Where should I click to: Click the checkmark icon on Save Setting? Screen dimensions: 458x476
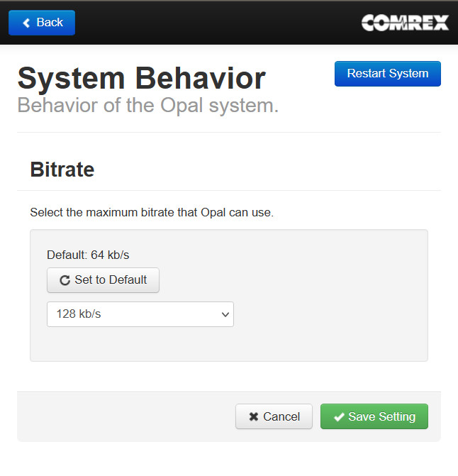coord(339,417)
